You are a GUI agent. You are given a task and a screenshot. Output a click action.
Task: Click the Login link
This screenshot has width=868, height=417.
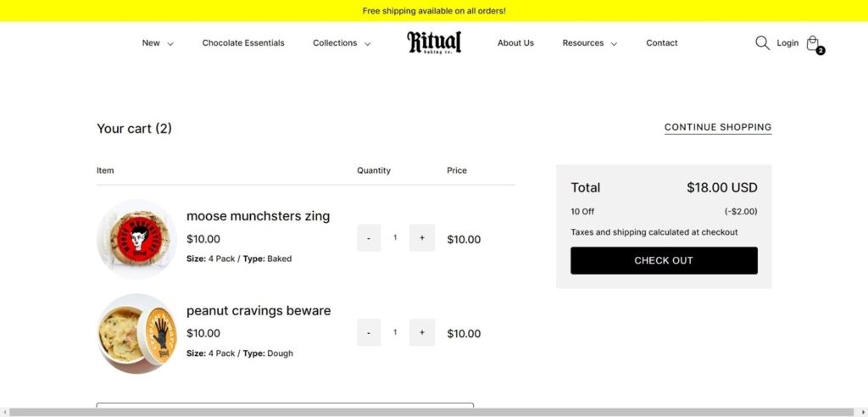[x=787, y=43]
